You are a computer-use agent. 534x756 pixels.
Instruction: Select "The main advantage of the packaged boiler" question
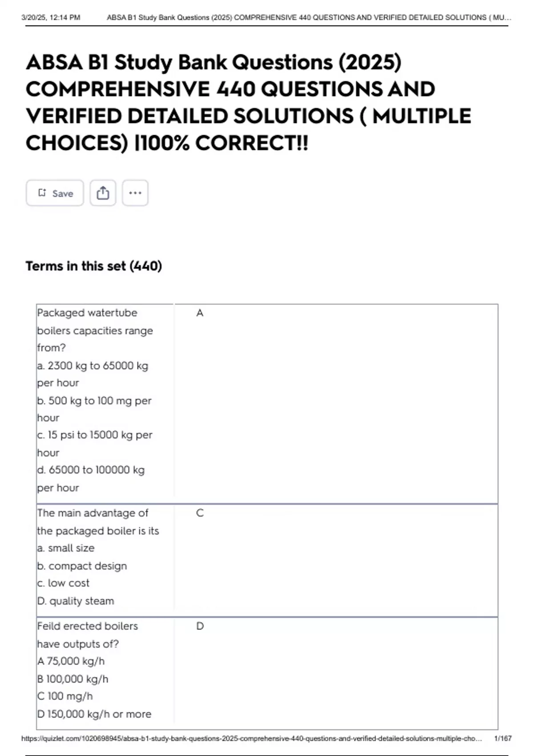(x=98, y=522)
